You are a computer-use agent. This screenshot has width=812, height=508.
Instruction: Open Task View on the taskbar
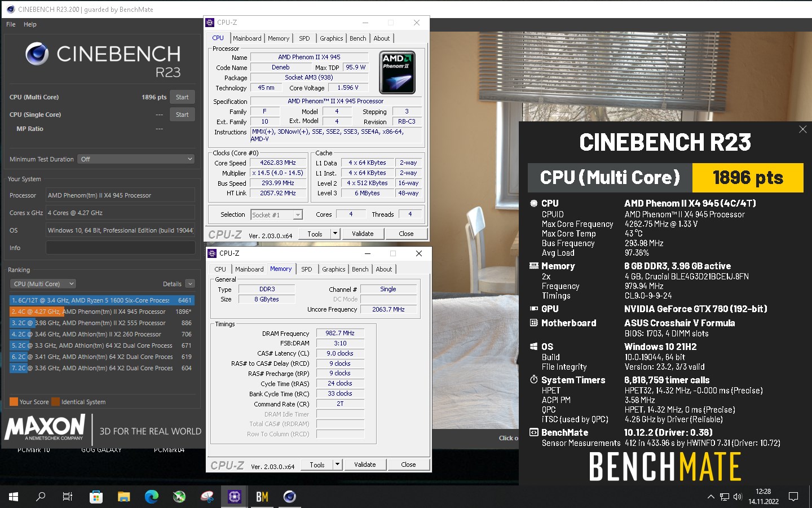pos(68,497)
